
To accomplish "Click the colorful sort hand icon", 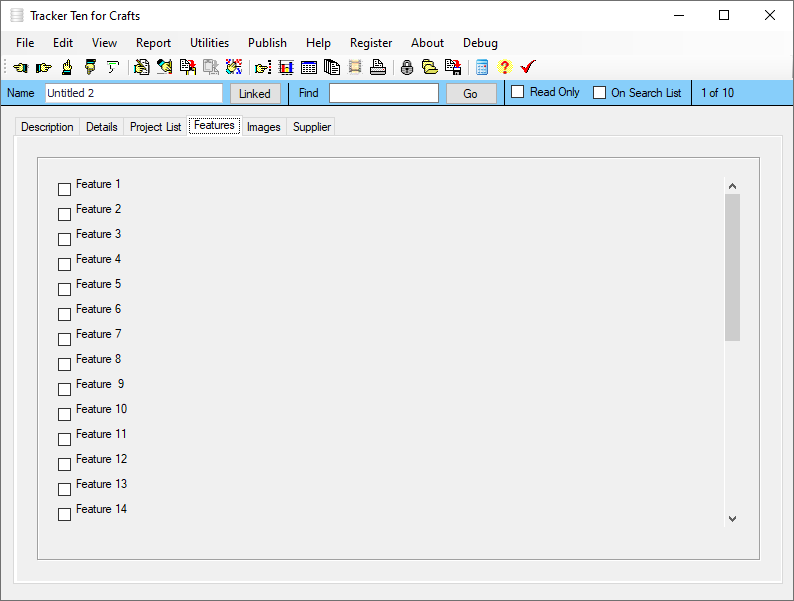I will pyautogui.click(x=234, y=67).
